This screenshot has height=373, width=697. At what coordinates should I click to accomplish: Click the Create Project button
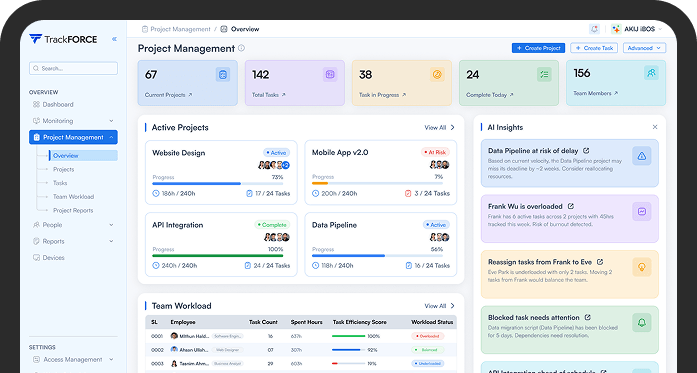(x=538, y=48)
